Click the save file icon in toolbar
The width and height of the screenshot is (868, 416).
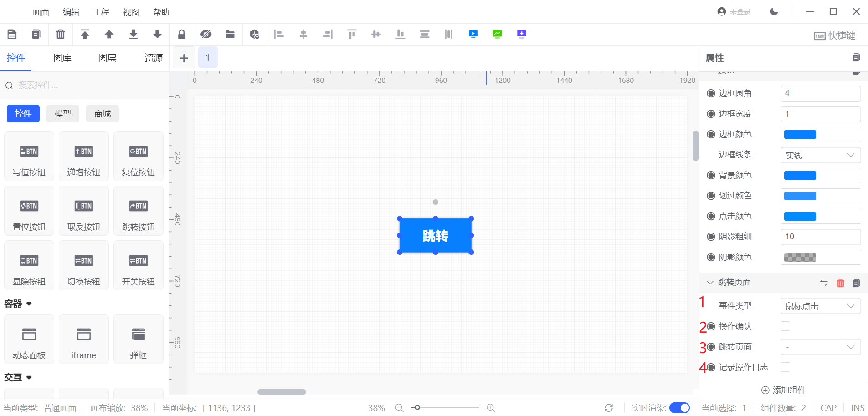(x=12, y=34)
